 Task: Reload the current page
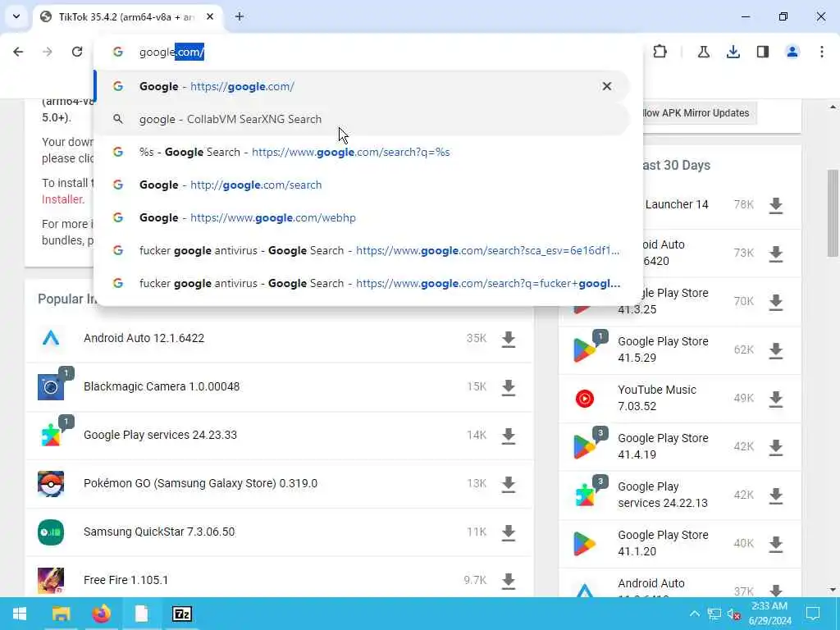[x=77, y=52]
